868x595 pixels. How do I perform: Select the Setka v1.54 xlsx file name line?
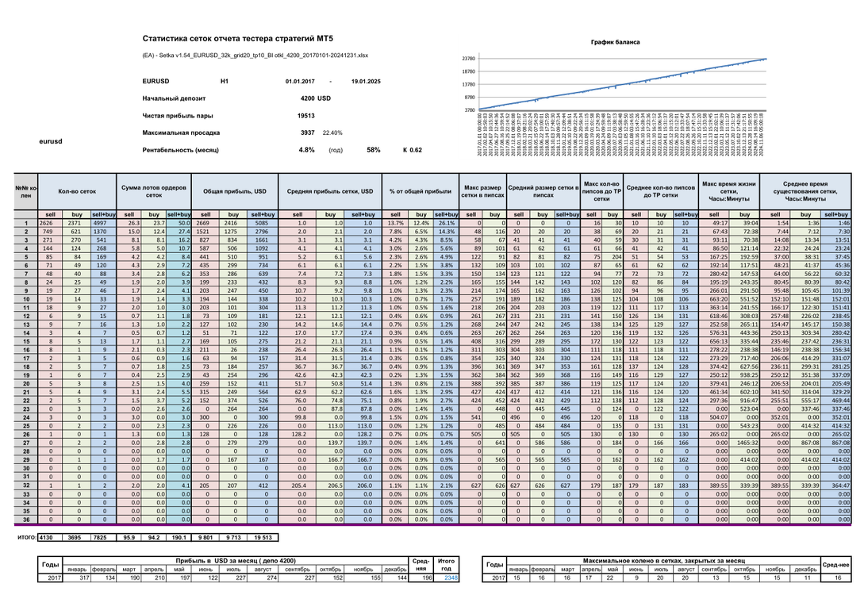[255, 56]
